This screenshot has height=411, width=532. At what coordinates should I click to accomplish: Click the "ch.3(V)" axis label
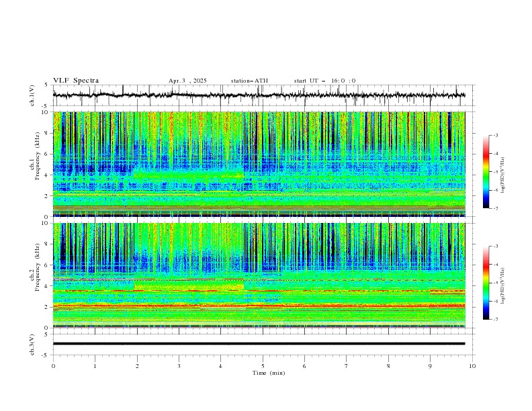point(32,345)
